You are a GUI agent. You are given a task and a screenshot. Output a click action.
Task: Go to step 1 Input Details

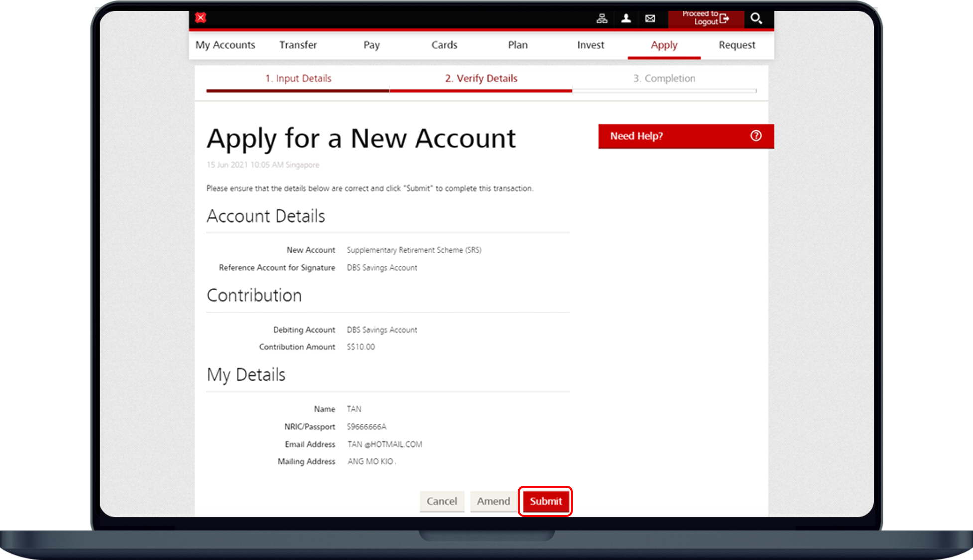pos(298,78)
